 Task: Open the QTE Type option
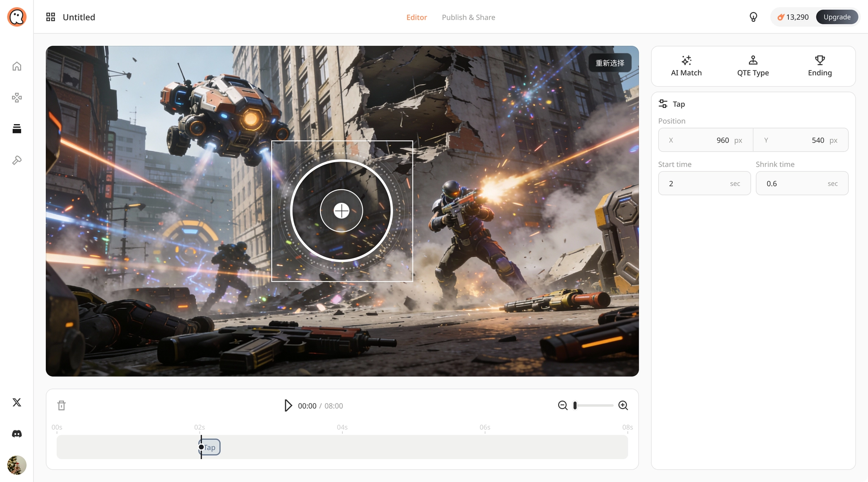(753, 66)
